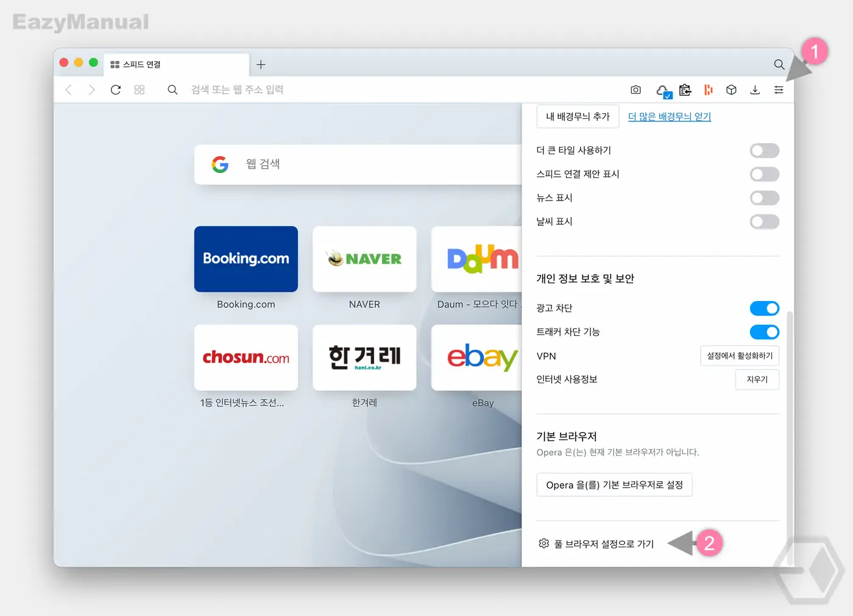Turn off 트래커 차단 기능 switch
853x616 pixels.
pos(765,332)
